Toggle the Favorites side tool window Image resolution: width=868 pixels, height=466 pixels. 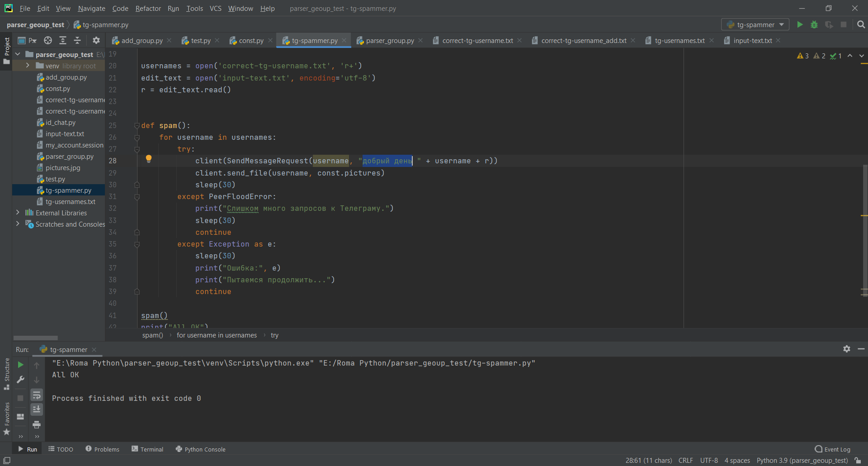tap(6, 419)
